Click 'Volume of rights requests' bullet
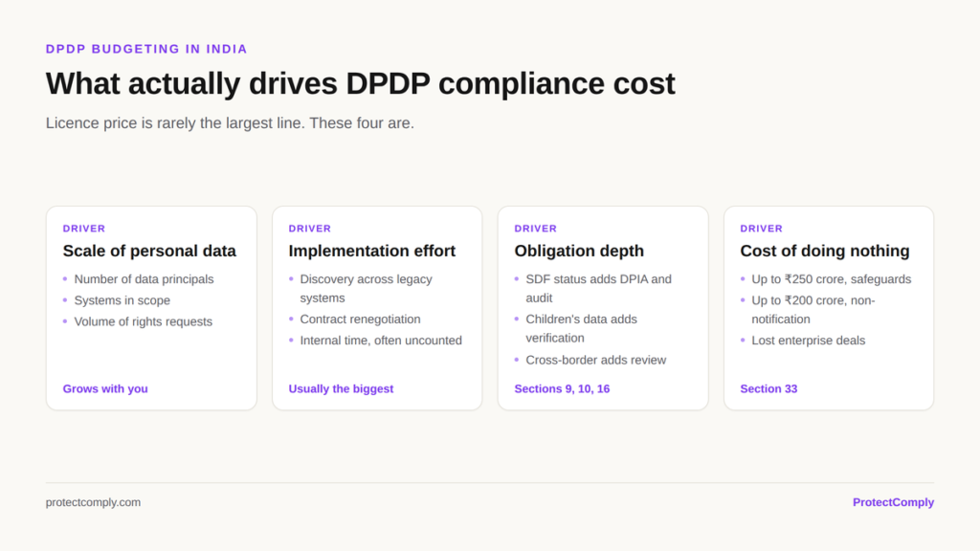Image resolution: width=980 pixels, height=551 pixels. click(x=144, y=321)
